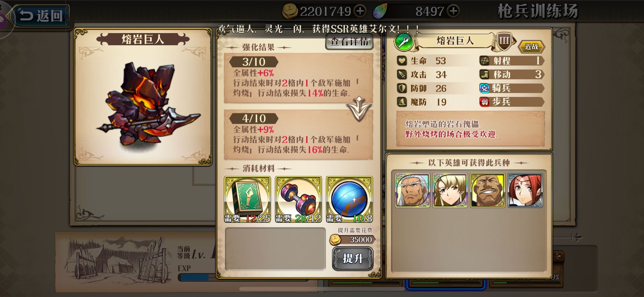Select the 近战 melee tag
644x297 pixels.
pos(531,47)
